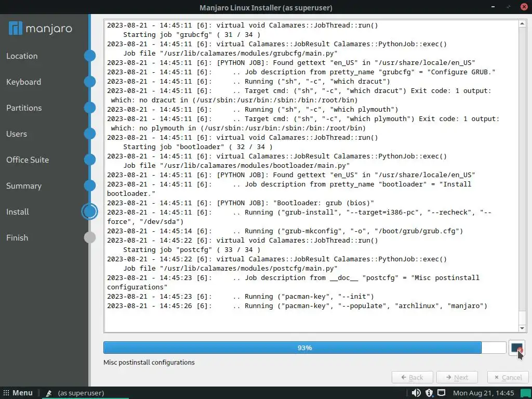Open the accessibility tray icon
This screenshot has width=532, height=399.
coord(429,393)
